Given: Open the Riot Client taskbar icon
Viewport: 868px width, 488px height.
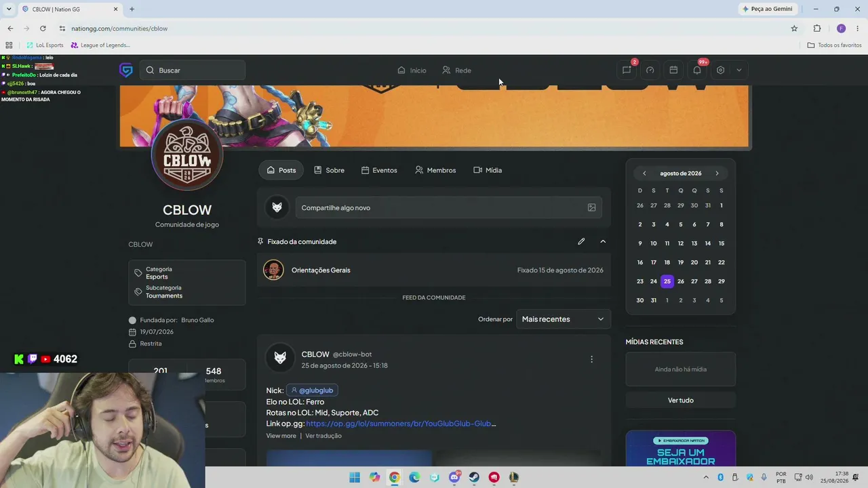Looking at the screenshot, I should 494,477.
